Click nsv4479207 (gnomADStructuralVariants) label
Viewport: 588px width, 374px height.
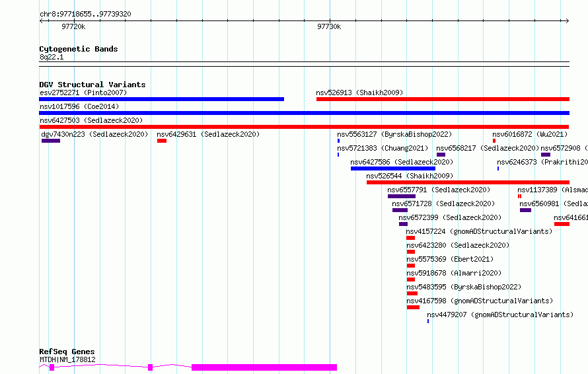point(500,315)
